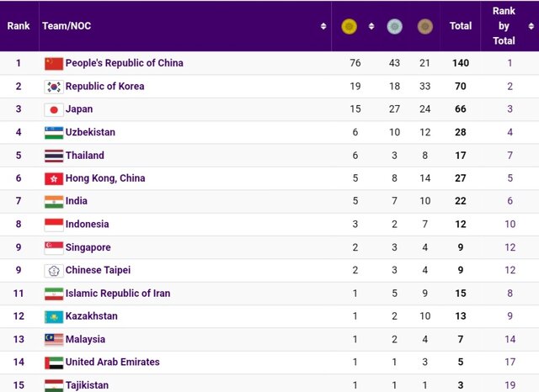Click the Republic of Korea flag
Image resolution: width=539 pixels, height=392 pixels.
click(x=54, y=87)
